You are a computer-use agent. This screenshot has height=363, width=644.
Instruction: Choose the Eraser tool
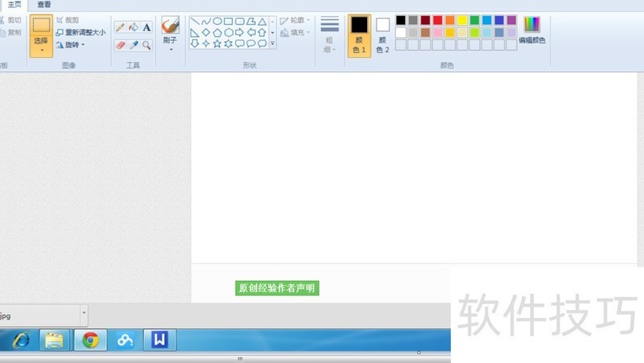click(x=120, y=45)
